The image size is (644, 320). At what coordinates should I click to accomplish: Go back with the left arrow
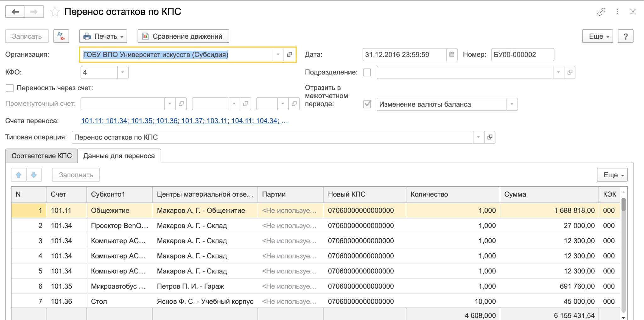pos(15,12)
